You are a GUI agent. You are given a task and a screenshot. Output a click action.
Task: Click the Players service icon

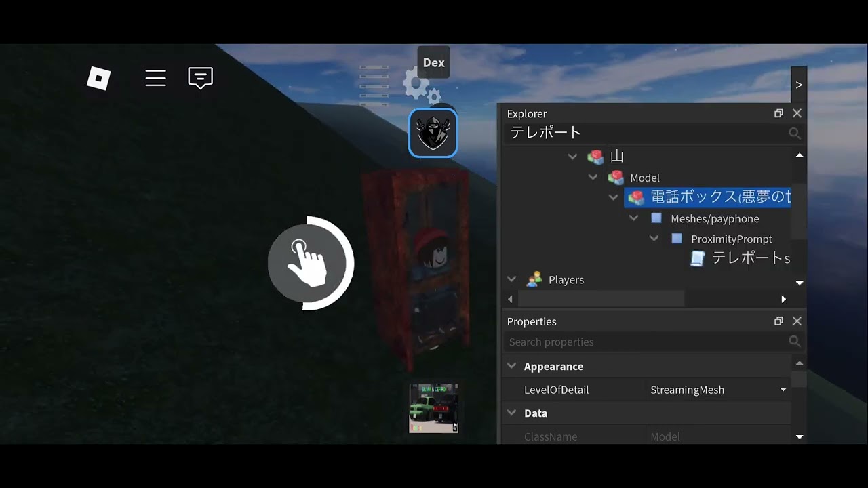tap(534, 279)
